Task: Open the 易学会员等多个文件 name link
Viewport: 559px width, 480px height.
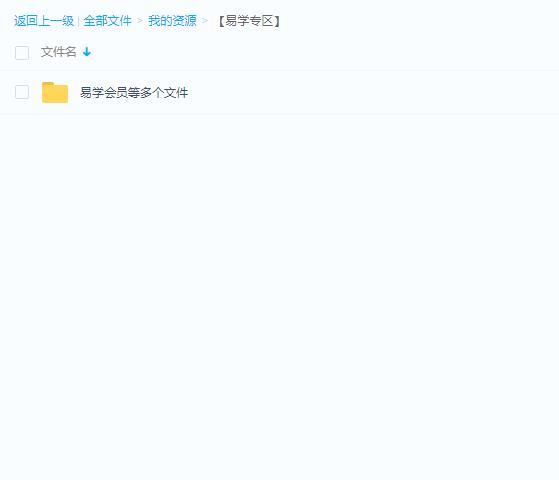Action: pos(134,93)
